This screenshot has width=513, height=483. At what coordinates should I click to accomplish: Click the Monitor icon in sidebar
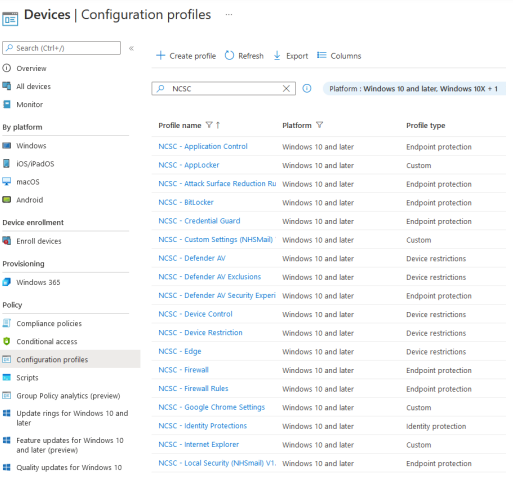(x=6, y=104)
